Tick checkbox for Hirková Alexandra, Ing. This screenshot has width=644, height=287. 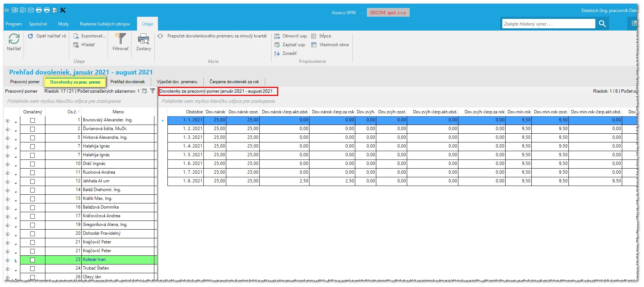[33, 138]
